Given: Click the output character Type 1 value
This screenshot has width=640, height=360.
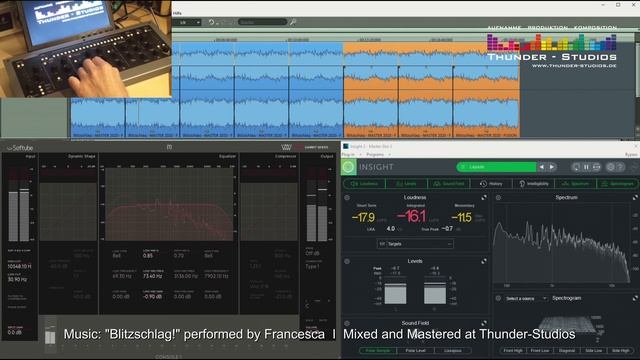Looking at the screenshot, I should click(x=312, y=267).
